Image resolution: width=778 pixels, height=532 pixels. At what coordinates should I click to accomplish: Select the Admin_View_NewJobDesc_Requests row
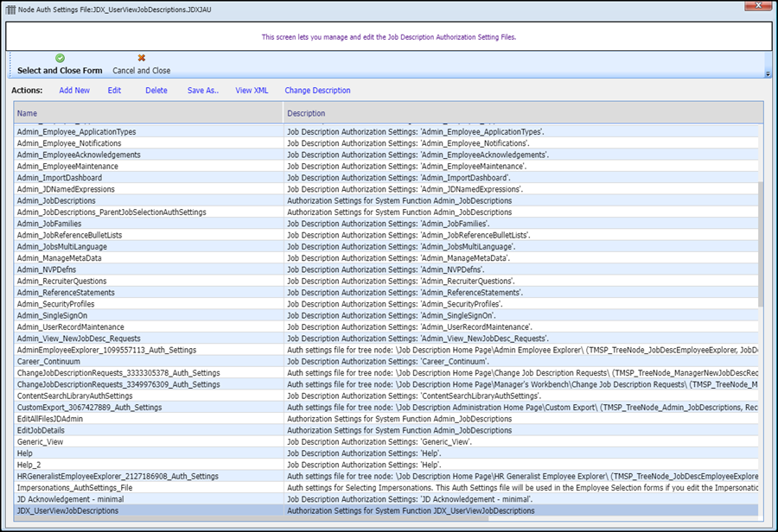[x=386, y=339]
